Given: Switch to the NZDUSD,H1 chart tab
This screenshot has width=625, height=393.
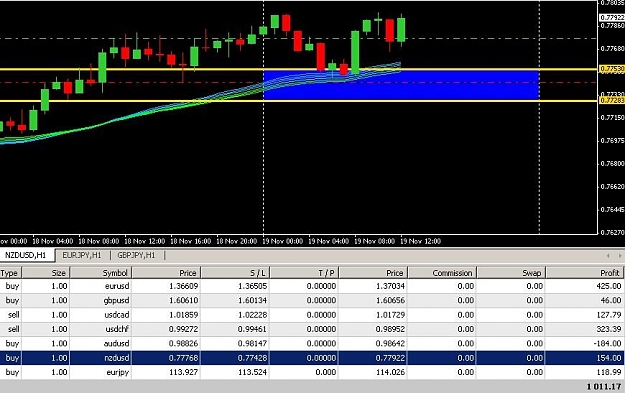Looking at the screenshot, I should 26,255.
